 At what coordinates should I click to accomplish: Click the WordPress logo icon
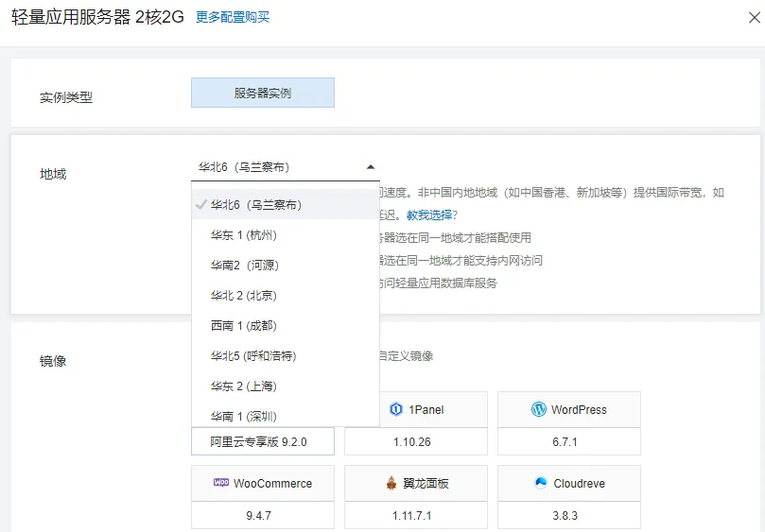(x=539, y=409)
